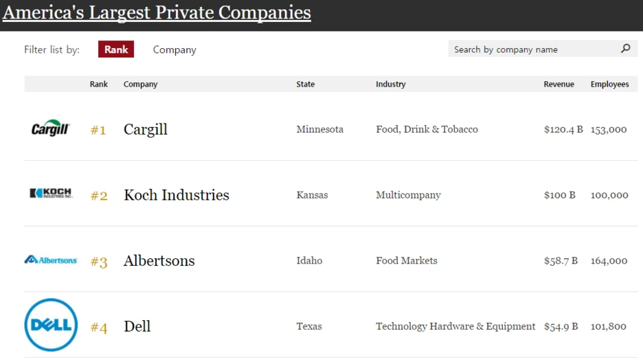Sort by the Industry column header
Image resolution: width=643 pixels, height=364 pixels.
pyautogui.click(x=390, y=84)
